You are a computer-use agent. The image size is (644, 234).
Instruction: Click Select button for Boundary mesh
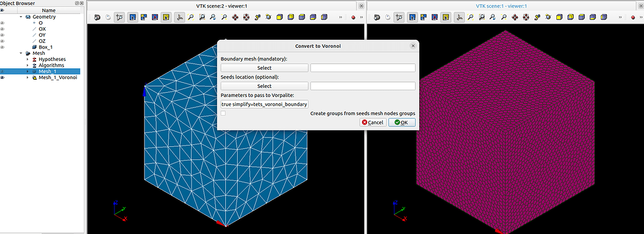(264, 68)
